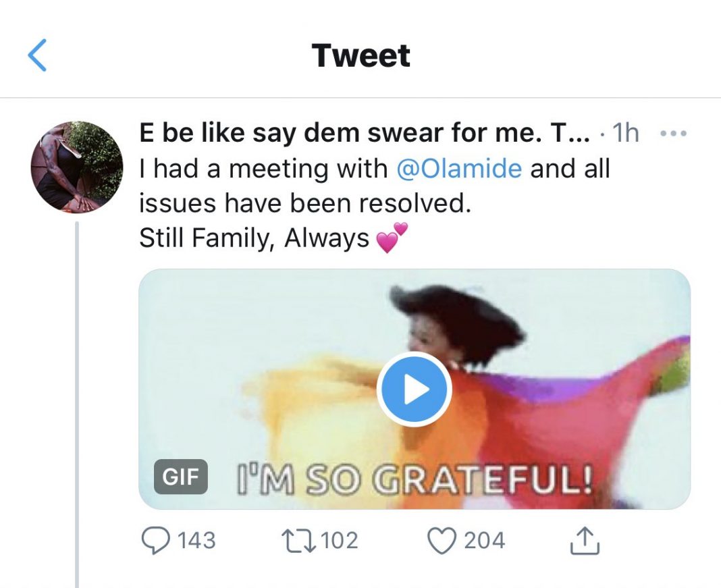Click the 102 retweets count
The image size is (721, 588).
tap(338, 541)
